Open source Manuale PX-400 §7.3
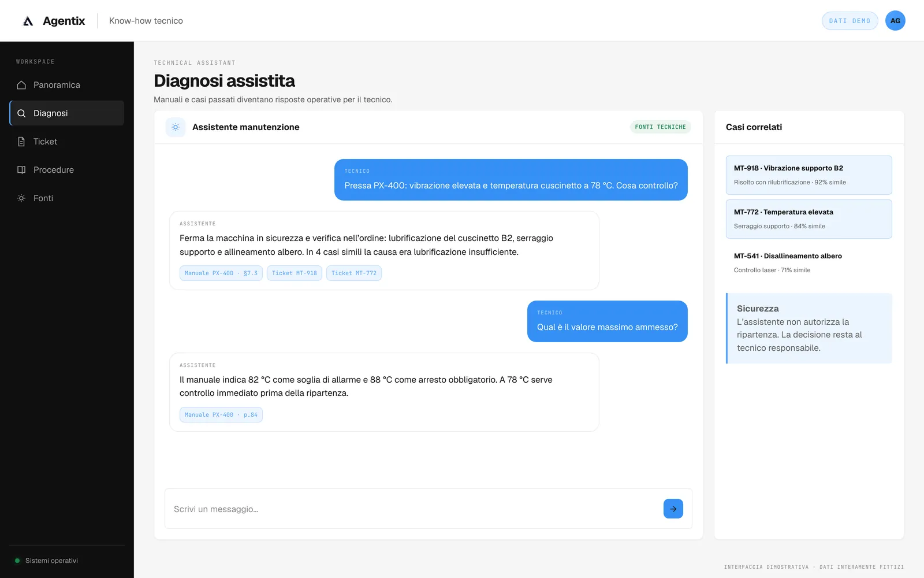 (x=221, y=273)
